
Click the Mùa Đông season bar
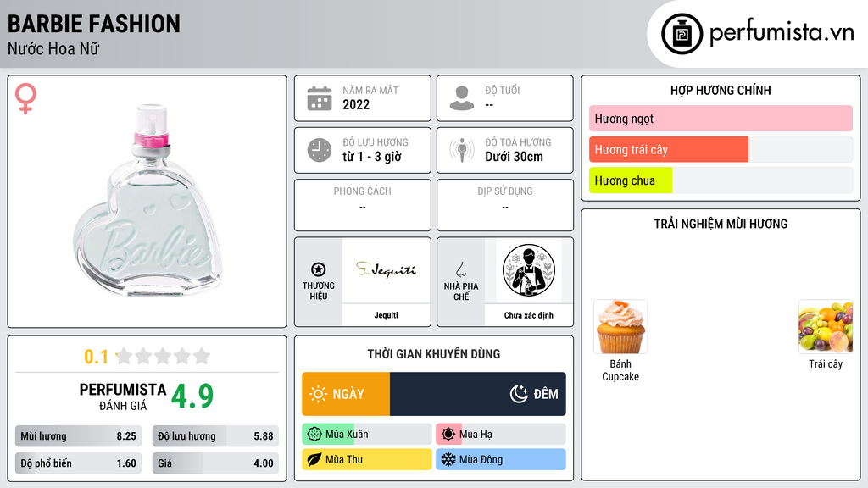coord(500,459)
